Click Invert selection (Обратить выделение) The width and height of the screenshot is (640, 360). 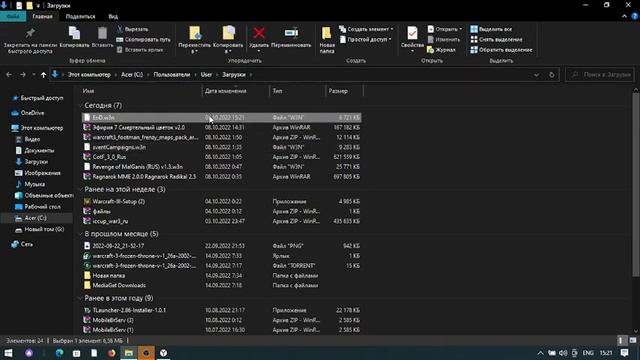[x=501, y=50]
